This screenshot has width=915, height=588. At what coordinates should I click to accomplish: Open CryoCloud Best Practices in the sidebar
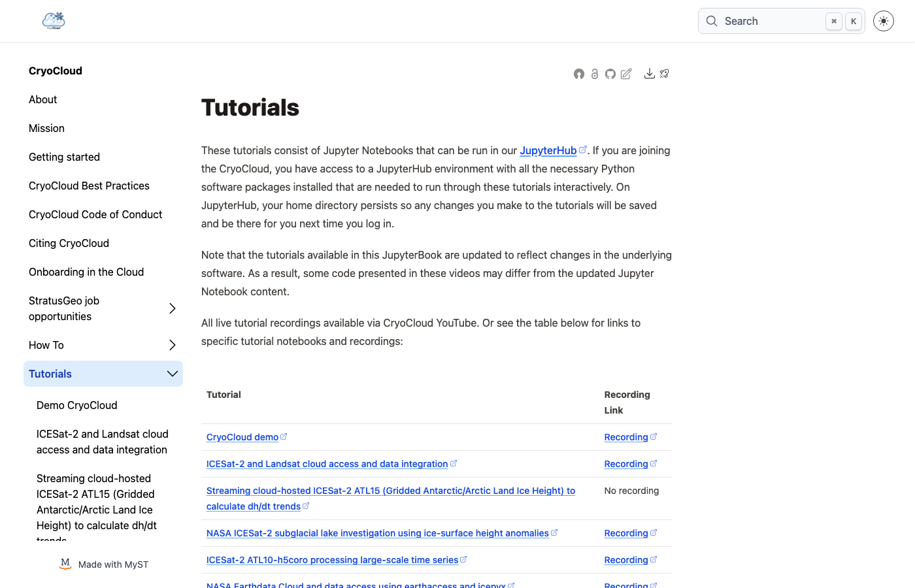[89, 186]
